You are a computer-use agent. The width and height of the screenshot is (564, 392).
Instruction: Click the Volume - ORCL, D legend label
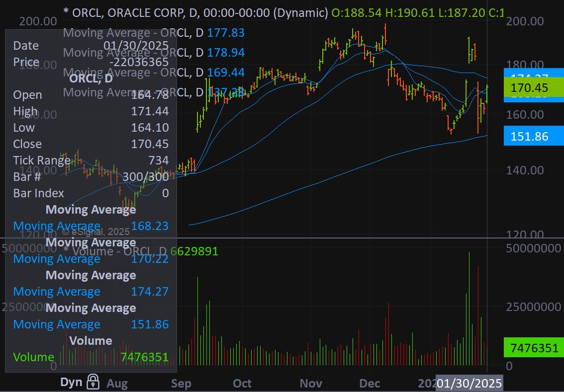click(x=115, y=251)
